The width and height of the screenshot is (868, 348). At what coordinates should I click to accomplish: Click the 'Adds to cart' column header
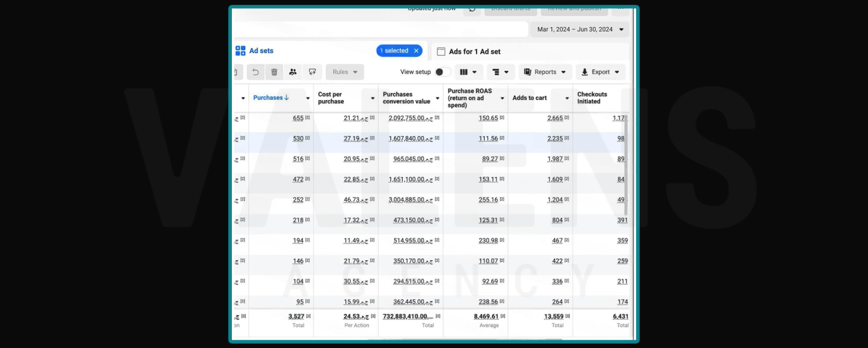click(529, 98)
